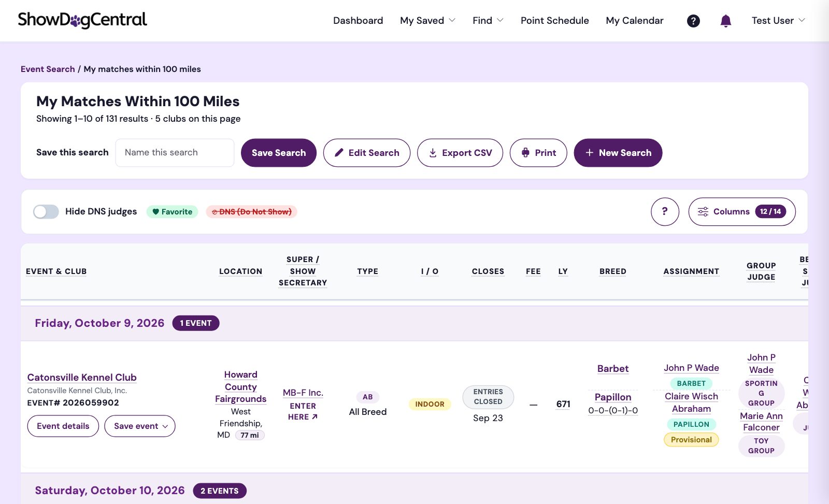Export results as CSV

coord(460,153)
